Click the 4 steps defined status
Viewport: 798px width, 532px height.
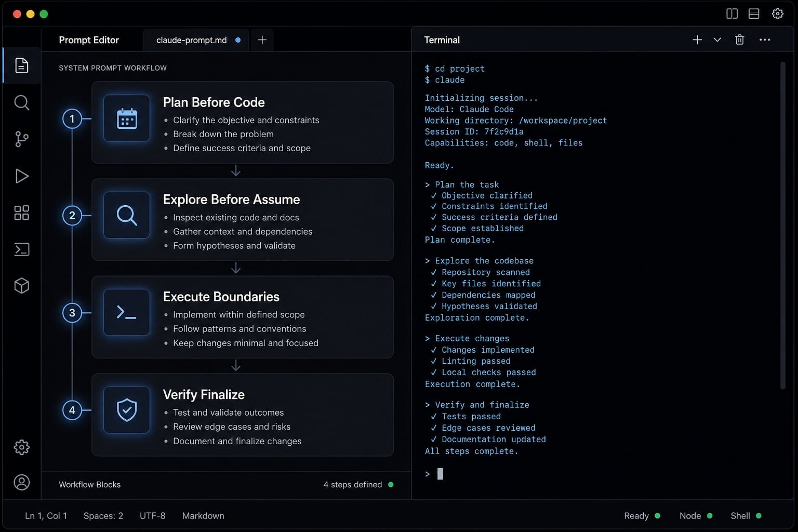pyautogui.click(x=358, y=485)
